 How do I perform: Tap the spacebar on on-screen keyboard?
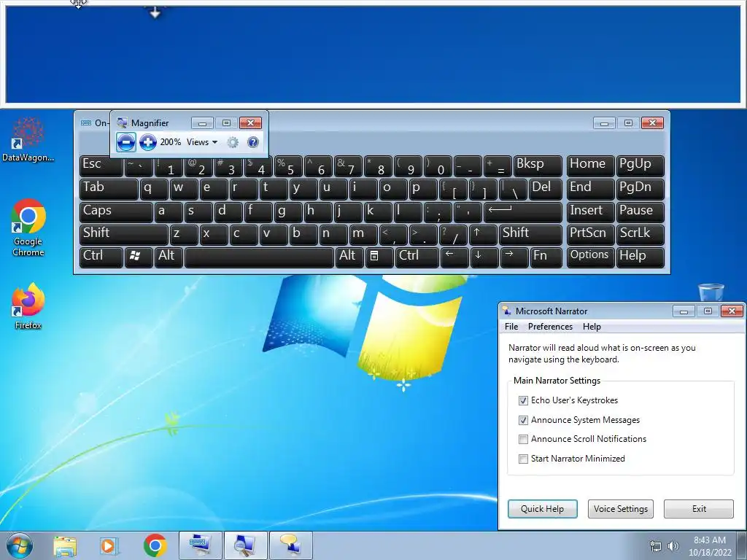[259, 257]
